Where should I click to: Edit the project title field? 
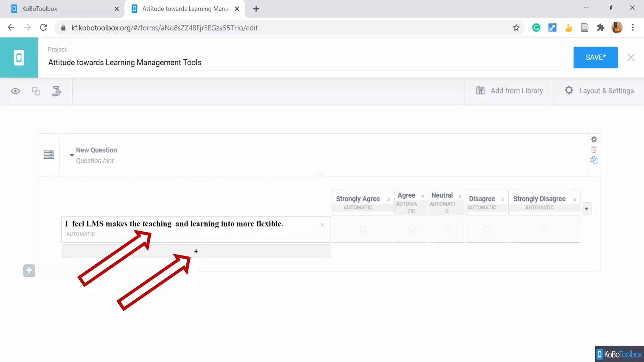(x=125, y=63)
